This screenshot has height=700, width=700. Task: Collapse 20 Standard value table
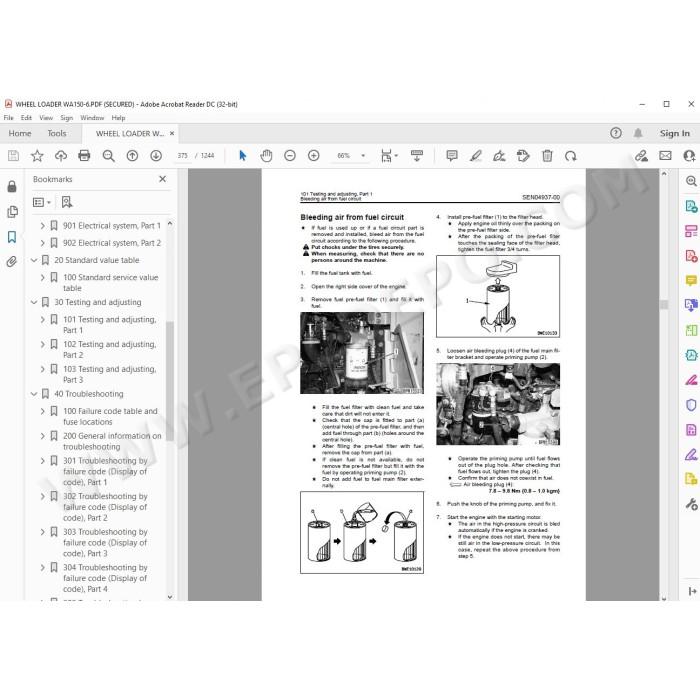[x=34, y=260]
